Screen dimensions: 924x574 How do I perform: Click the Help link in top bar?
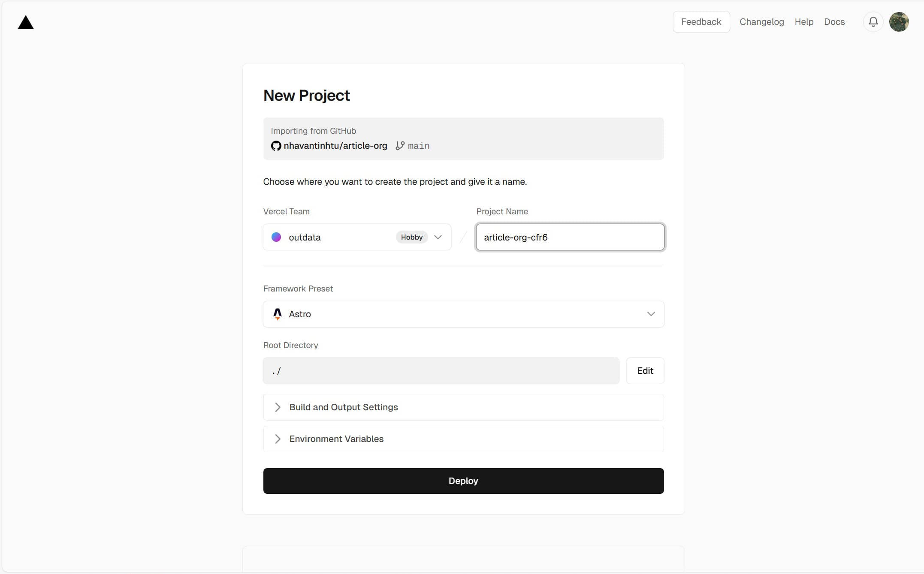point(803,22)
